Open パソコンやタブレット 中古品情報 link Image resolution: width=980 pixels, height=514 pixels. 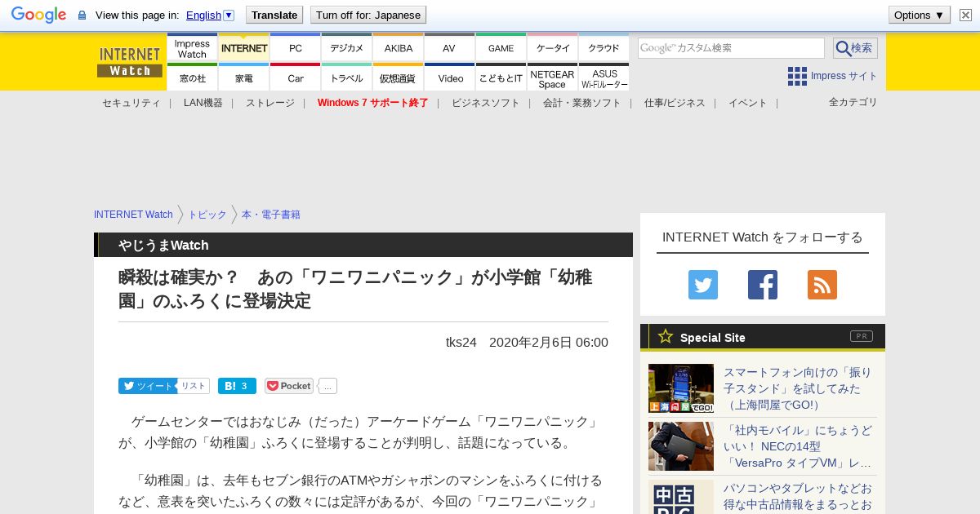pyautogui.click(x=796, y=496)
